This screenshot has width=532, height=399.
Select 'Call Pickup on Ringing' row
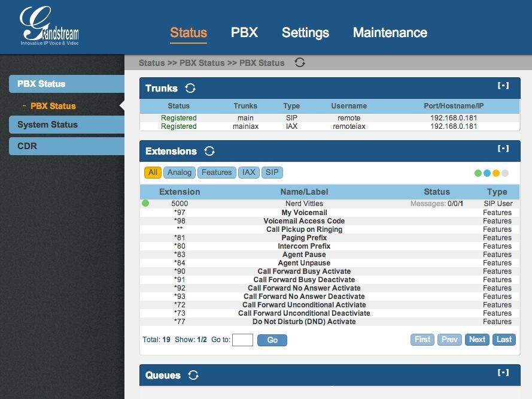(330, 229)
